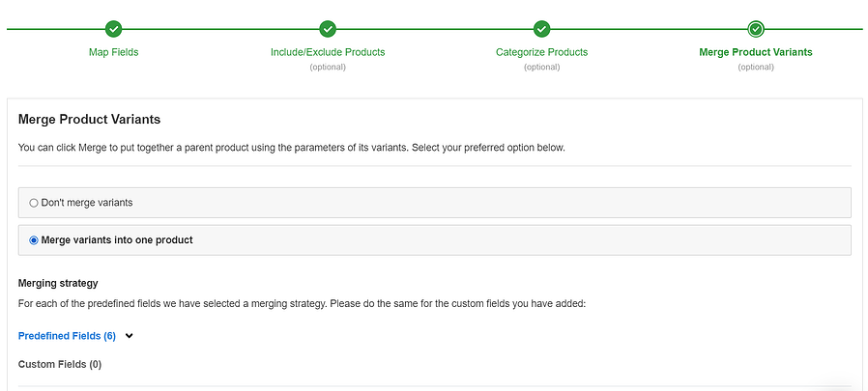Click the Merge Product Variants step circle icon

tap(756, 29)
